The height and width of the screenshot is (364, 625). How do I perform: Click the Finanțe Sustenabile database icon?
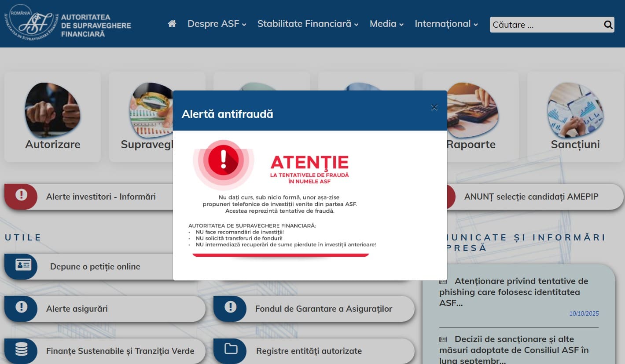click(21, 349)
